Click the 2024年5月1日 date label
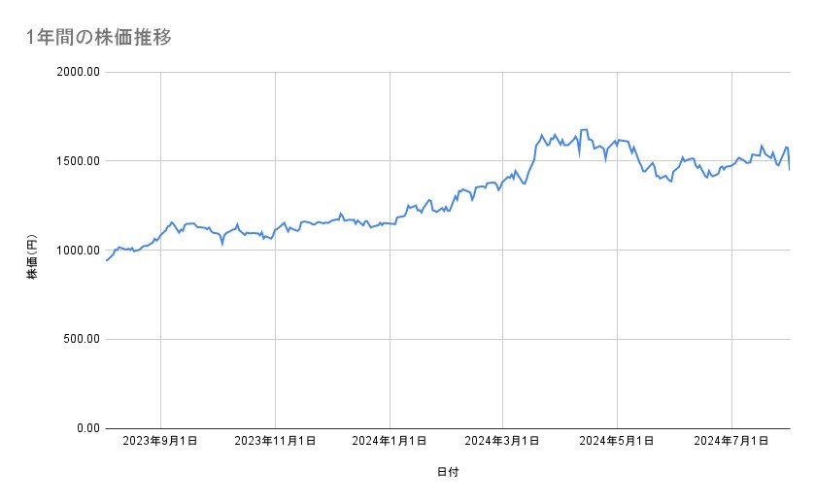 point(618,441)
